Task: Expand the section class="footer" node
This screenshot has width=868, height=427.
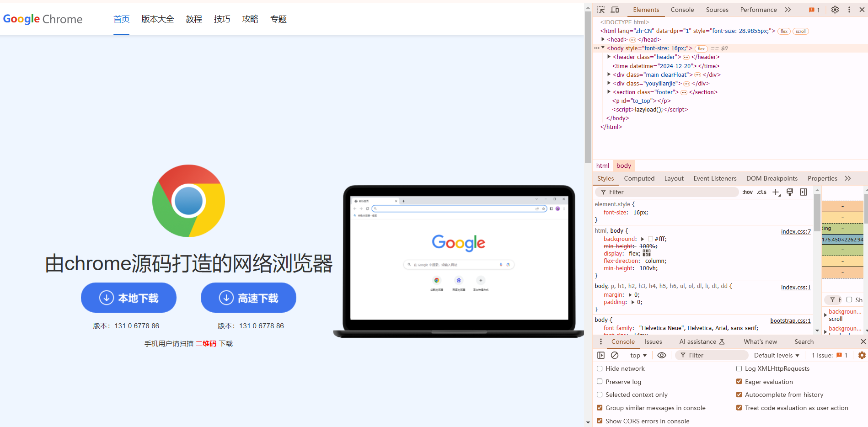Action: tap(609, 91)
